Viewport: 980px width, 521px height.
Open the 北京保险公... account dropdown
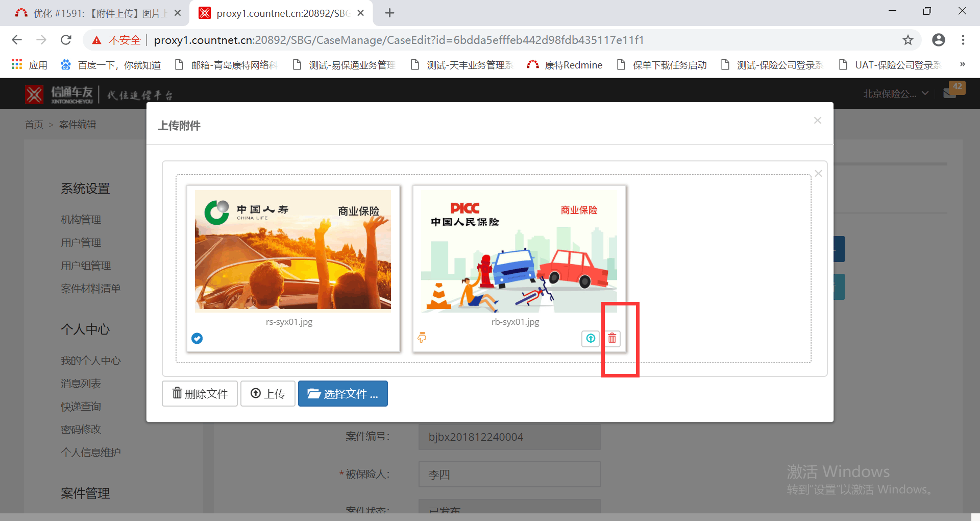tap(895, 94)
